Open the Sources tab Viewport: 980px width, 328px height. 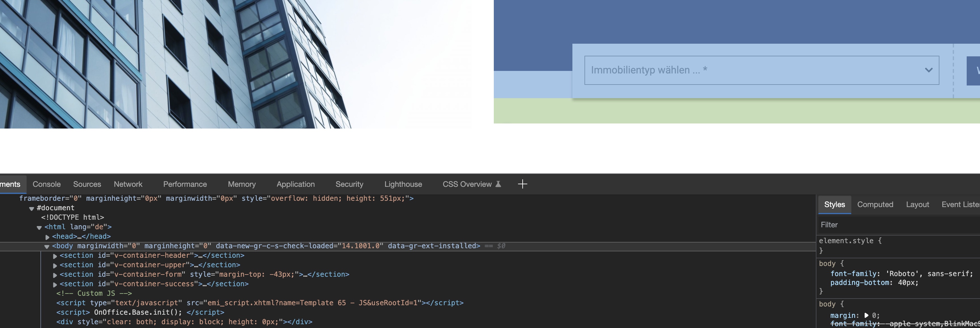[87, 184]
